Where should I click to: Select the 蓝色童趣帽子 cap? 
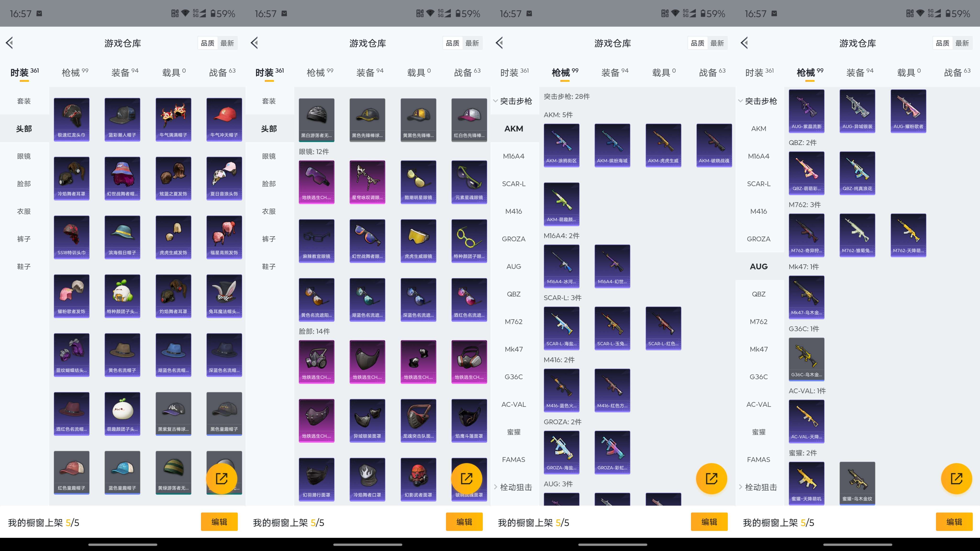[122, 473]
